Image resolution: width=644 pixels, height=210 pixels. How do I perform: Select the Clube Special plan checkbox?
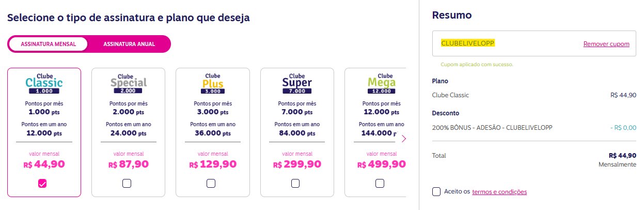pyautogui.click(x=127, y=183)
